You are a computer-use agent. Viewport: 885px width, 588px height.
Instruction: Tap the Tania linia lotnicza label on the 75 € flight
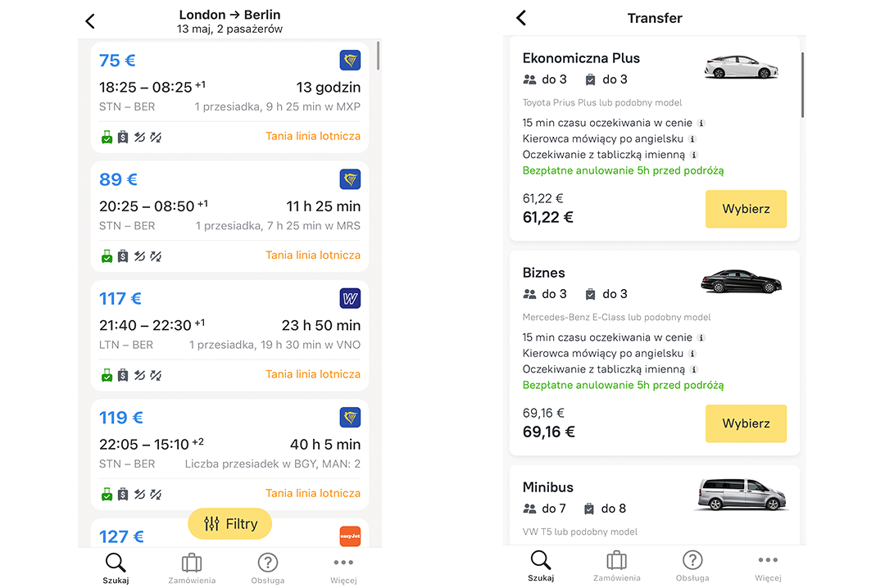coord(313,136)
